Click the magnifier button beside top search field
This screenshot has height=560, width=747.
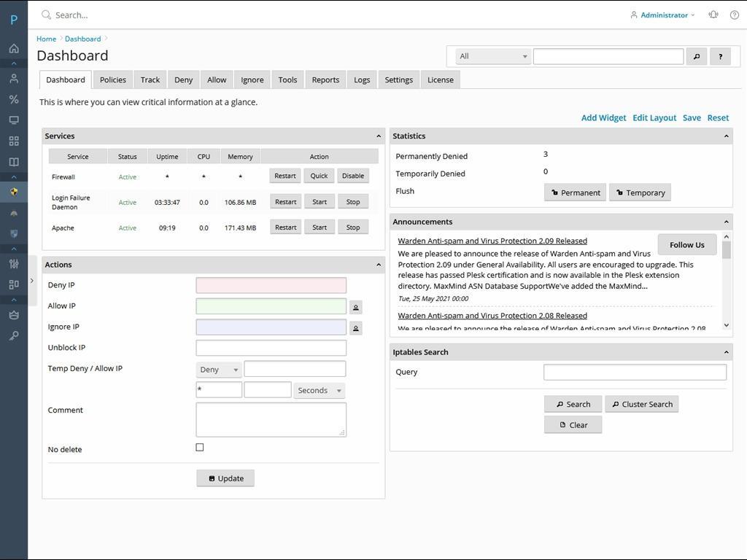[696, 56]
